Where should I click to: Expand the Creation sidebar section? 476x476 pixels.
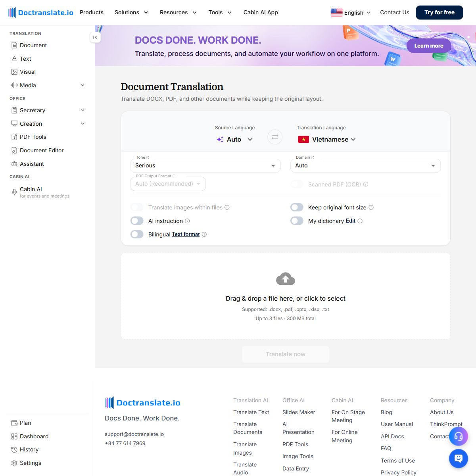tap(83, 124)
